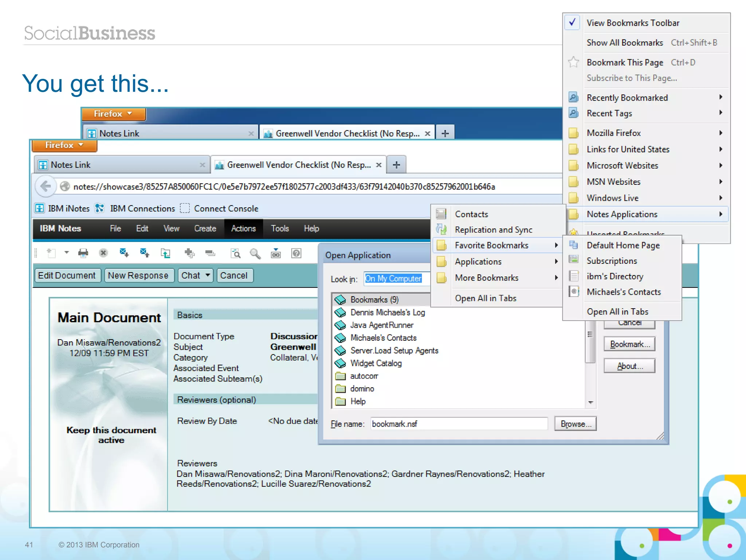Click the camera/snapshot toolbar icon

tap(276, 253)
